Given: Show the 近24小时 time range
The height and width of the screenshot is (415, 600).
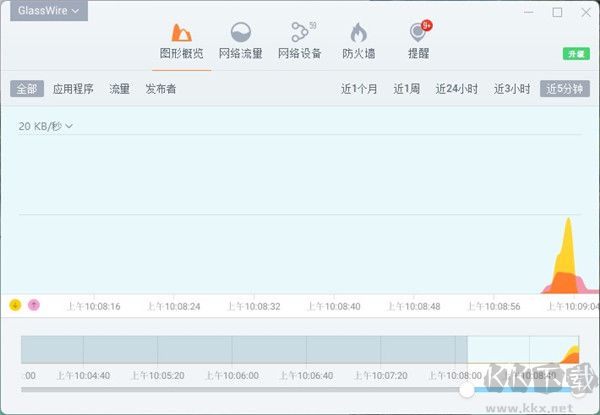Looking at the screenshot, I should 456,89.
